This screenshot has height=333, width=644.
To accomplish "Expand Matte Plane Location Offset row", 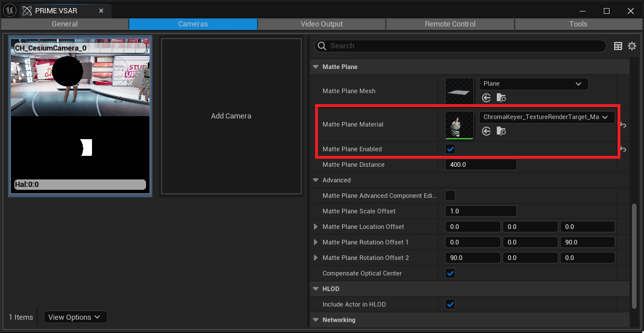I will coord(316,227).
